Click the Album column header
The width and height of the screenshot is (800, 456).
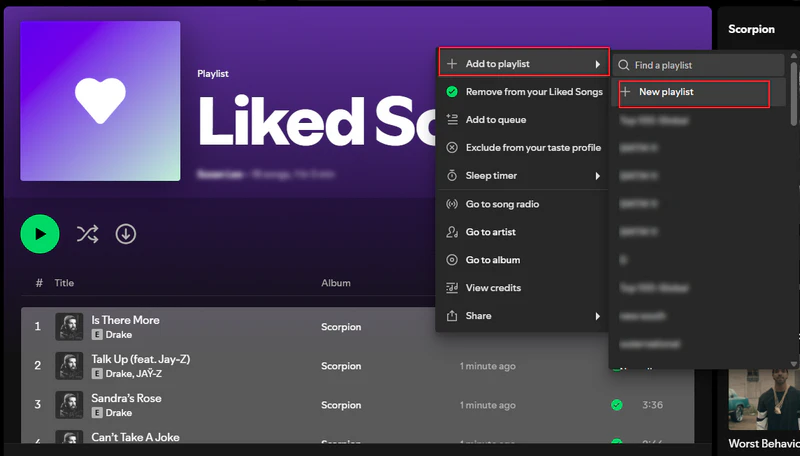click(x=336, y=283)
